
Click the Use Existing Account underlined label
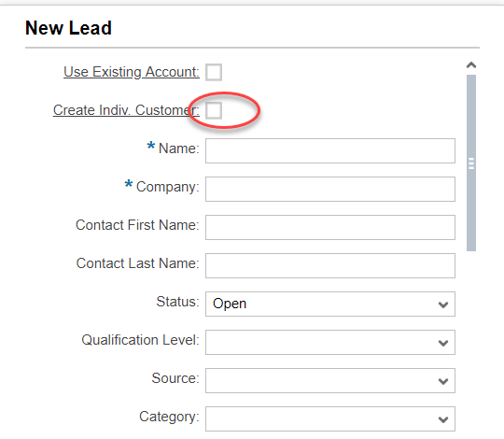coord(132,72)
